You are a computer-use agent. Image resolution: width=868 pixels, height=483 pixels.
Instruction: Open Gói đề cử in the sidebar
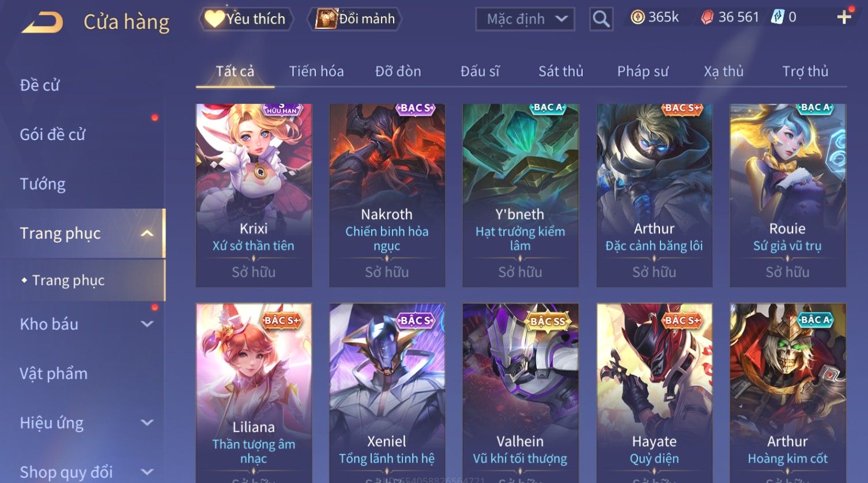pos(52,134)
